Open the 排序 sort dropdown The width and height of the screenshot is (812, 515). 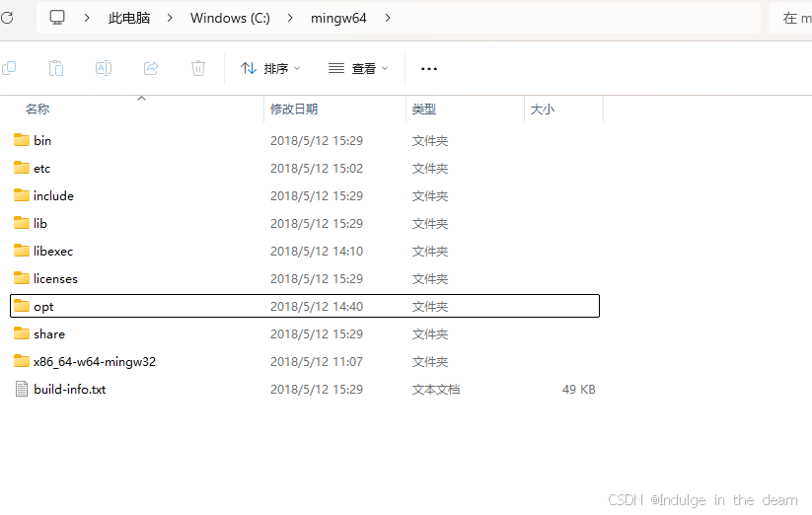point(270,68)
